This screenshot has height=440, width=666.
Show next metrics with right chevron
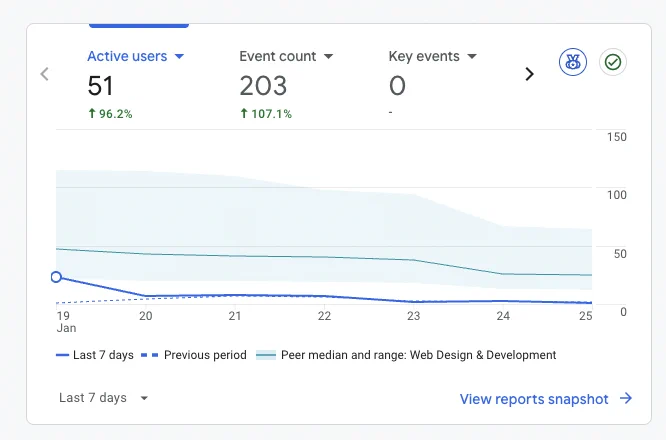click(x=529, y=74)
